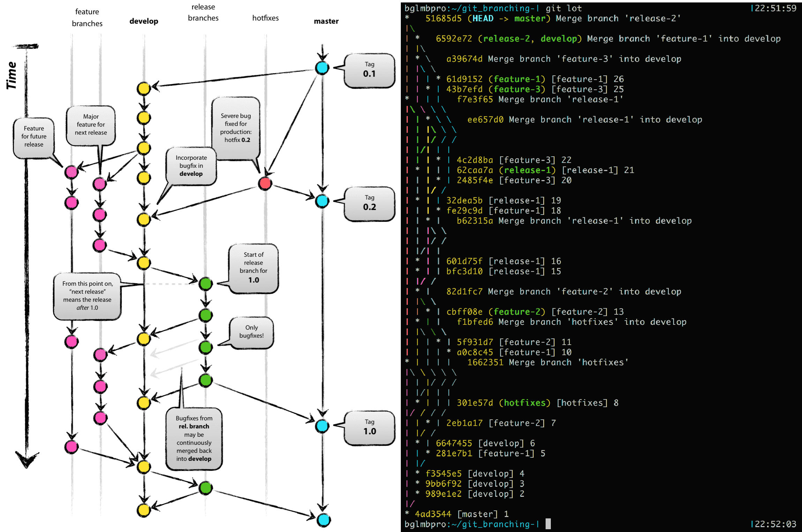Click the 'HEAD -> master' ref label
The width and height of the screenshot is (802, 532).
pos(509,18)
